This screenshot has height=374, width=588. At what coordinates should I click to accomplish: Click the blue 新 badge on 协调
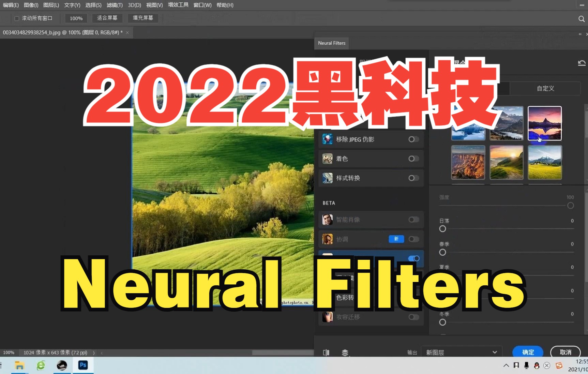pyautogui.click(x=396, y=239)
